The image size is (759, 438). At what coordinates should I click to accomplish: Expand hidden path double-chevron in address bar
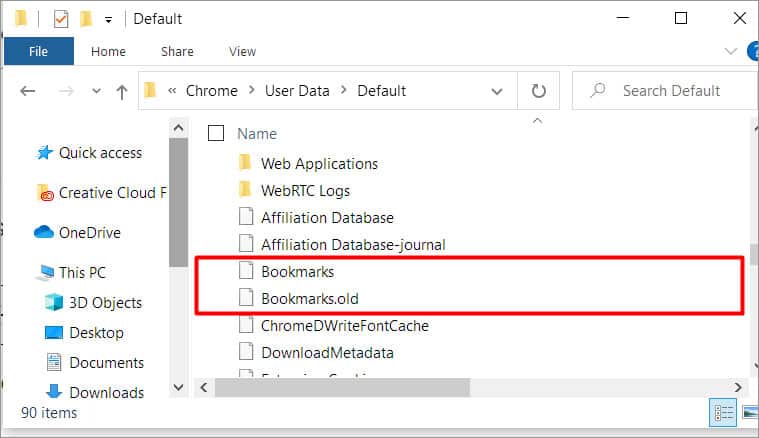[172, 91]
